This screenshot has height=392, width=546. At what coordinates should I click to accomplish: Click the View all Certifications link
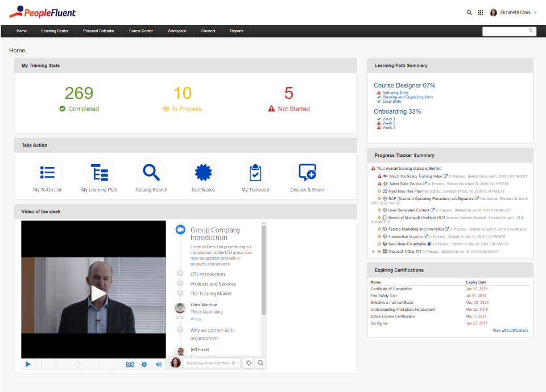[x=510, y=330]
